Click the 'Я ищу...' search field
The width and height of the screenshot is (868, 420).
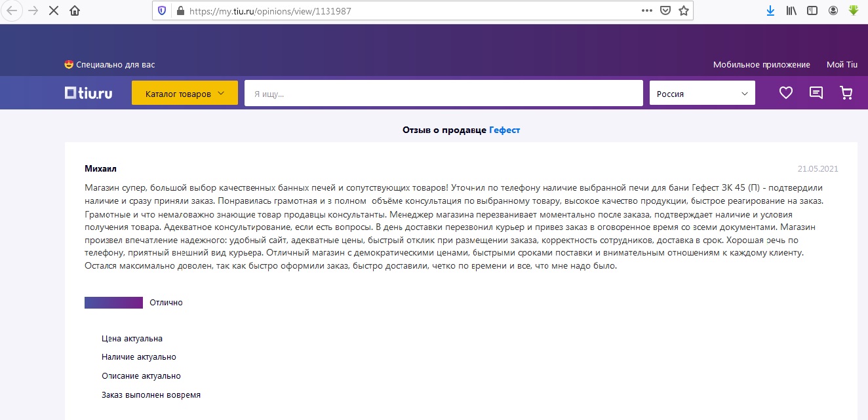[x=444, y=93]
